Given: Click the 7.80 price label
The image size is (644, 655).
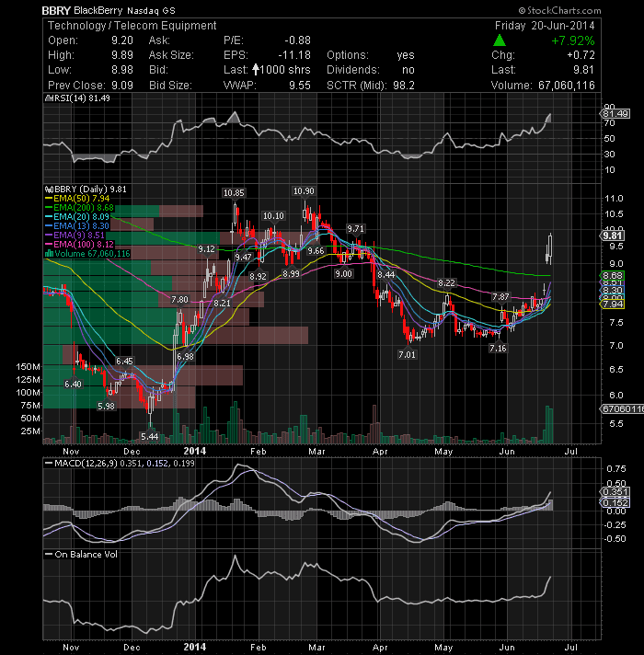Looking at the screenshot, I should [179, 300].
